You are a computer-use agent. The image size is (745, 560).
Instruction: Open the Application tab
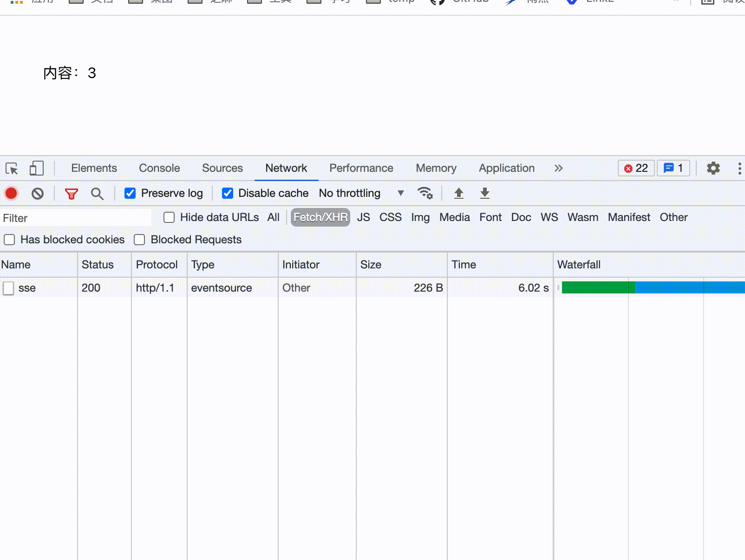507,168
